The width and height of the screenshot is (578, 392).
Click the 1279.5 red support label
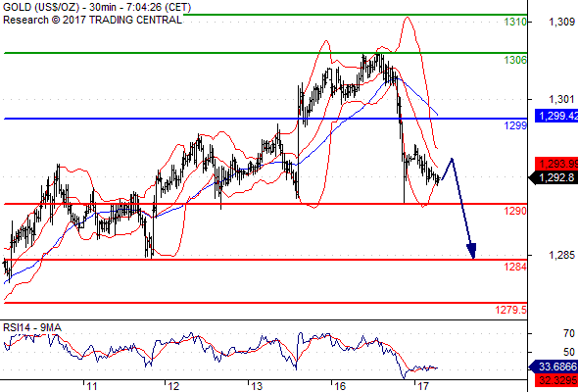tap(511, 310)
